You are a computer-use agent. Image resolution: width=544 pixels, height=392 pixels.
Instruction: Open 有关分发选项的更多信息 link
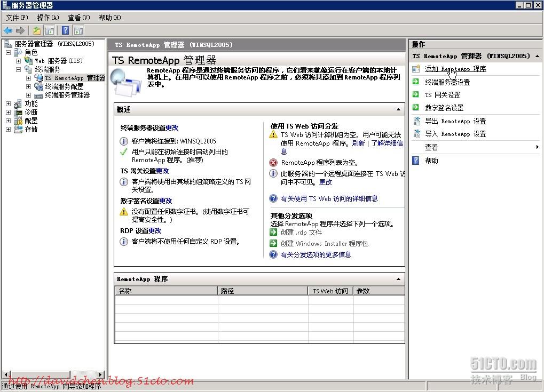(x=316, y=254)
